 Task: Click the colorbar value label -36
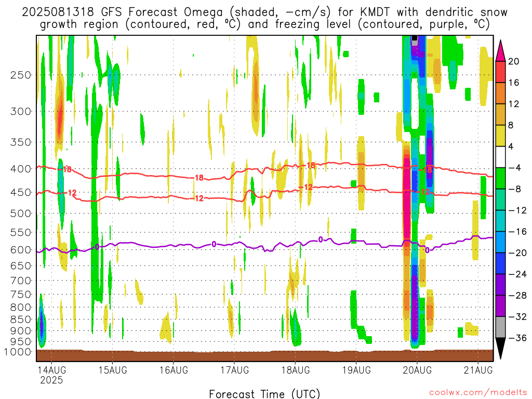click(517, 338)
